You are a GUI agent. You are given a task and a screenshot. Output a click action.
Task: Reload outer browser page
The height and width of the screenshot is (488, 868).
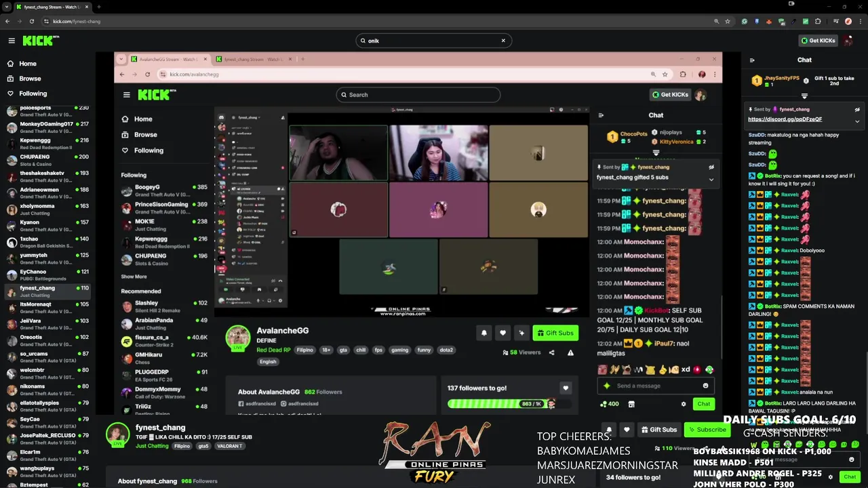31,21
